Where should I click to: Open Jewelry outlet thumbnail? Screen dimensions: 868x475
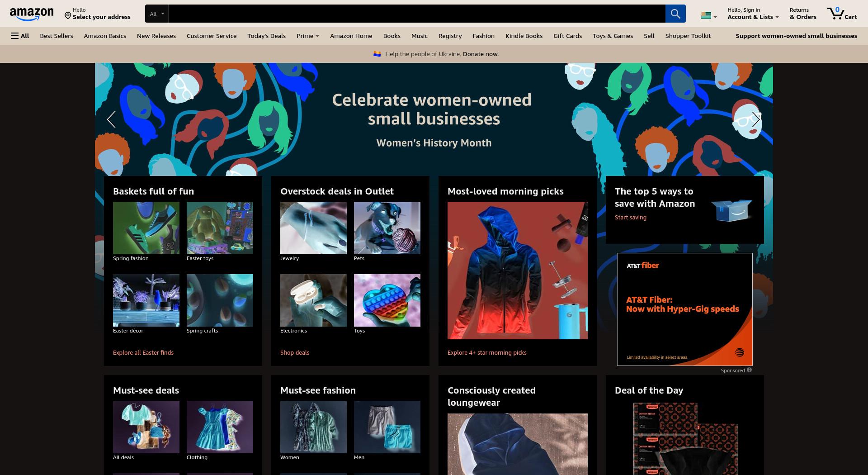(313, 228)
